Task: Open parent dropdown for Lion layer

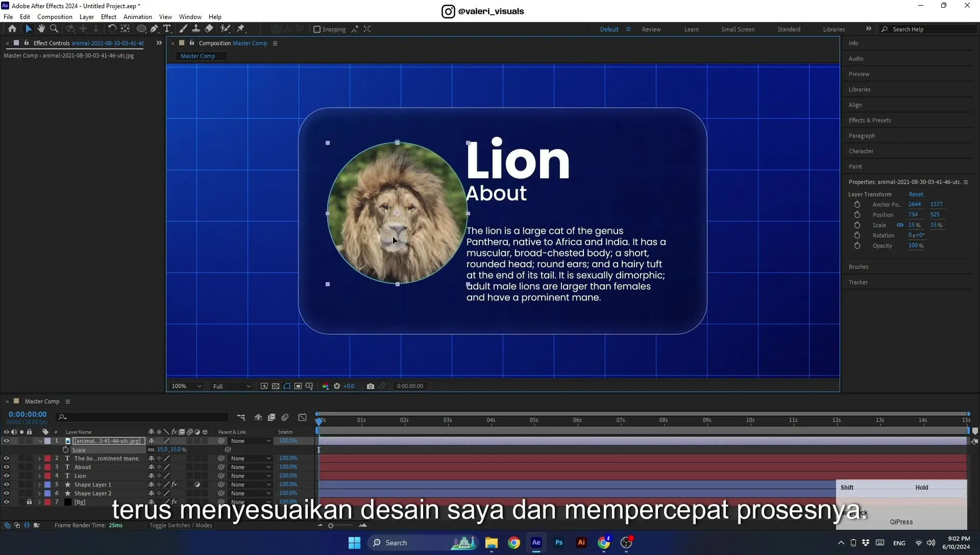Action: tap(251, 476)
